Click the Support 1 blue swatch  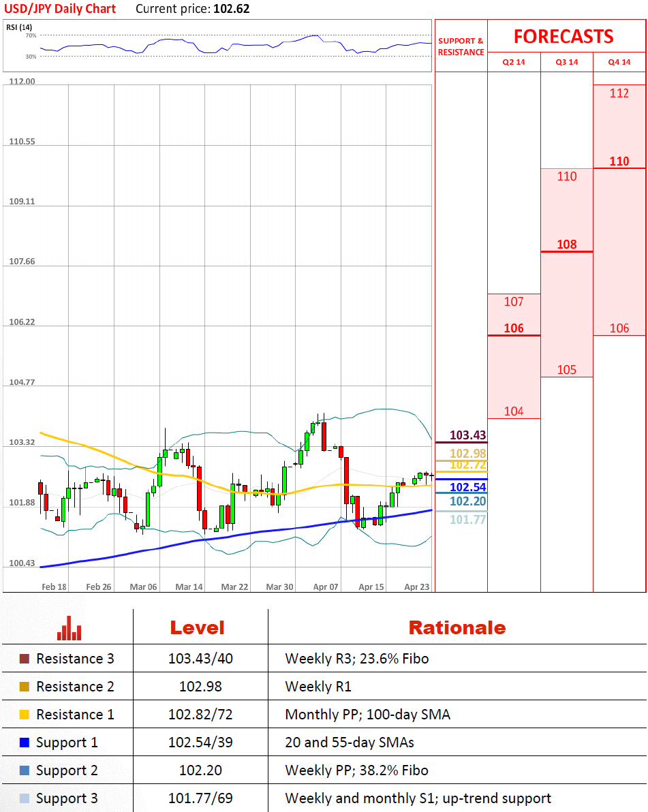pyautogui.click(x=25, y=743)
